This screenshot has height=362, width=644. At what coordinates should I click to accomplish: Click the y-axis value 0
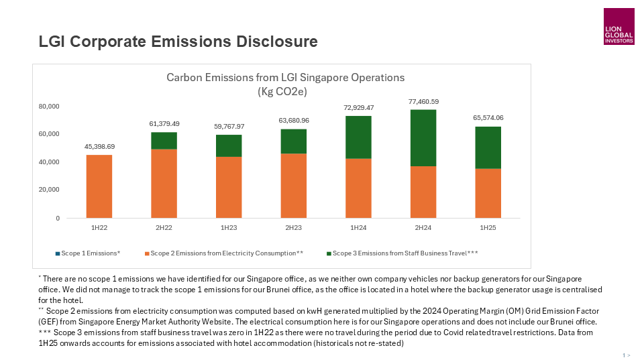(58, 219)
